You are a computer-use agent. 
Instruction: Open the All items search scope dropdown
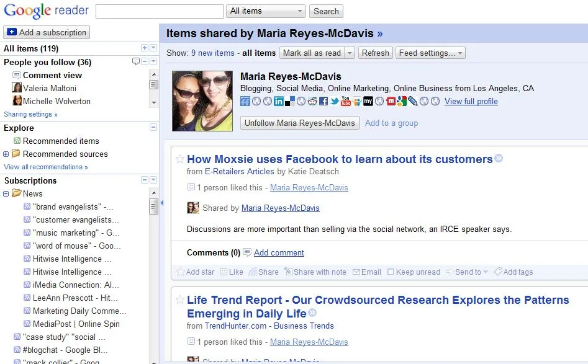pos(266,11)
